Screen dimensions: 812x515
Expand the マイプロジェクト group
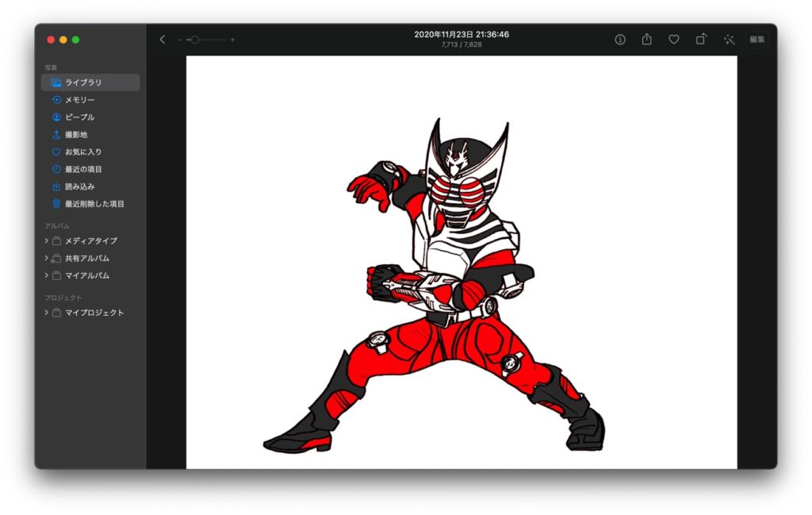click(x=46, y=313)
